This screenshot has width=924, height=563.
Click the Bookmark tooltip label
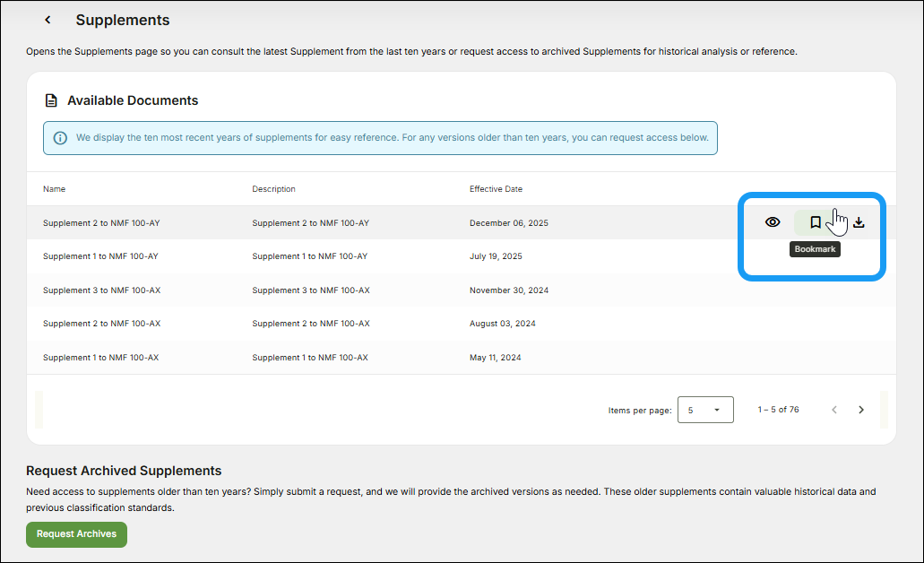(x=815, y=249)
